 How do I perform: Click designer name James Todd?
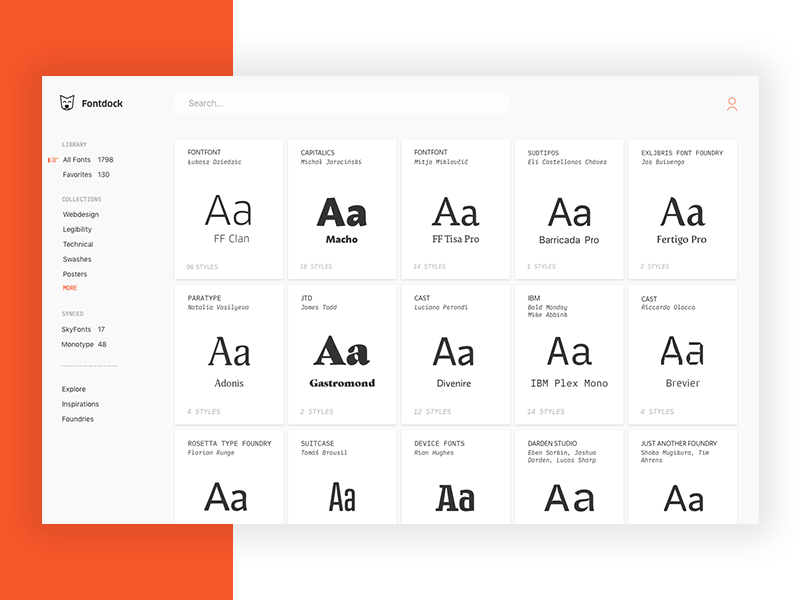point(319,307)
